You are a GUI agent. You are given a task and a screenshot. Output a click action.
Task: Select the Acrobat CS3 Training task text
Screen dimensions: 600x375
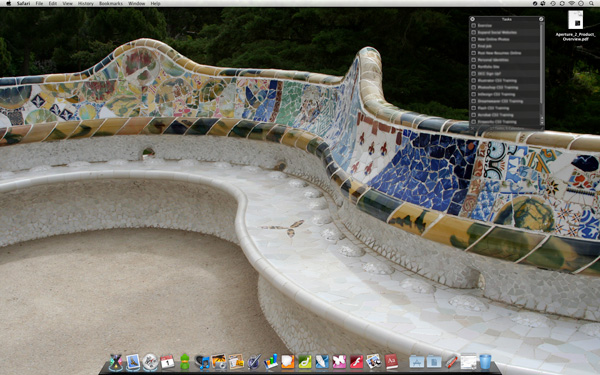496,115
